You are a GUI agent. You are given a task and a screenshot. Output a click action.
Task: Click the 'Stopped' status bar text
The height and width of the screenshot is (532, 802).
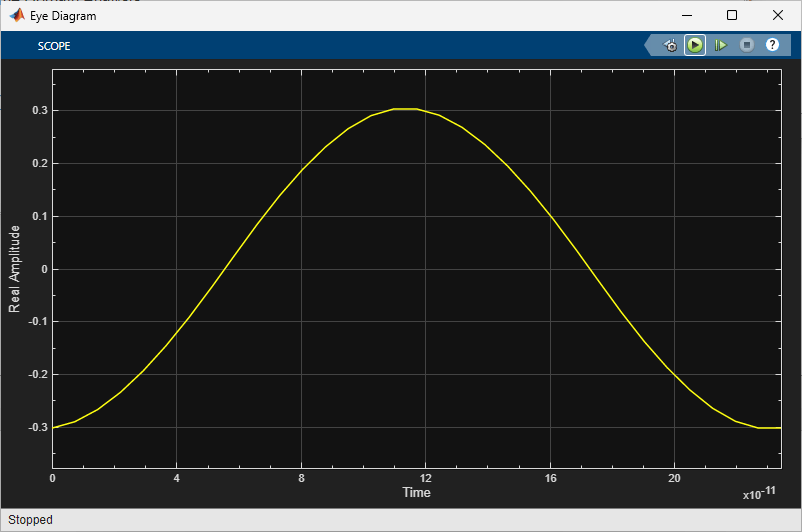pyautogui.click(x=30, y=520)
